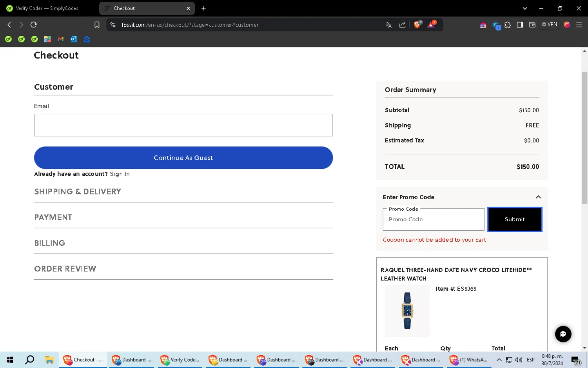
Task: Open the Extensions puzzle-piece menu
Action: point(508,25)
